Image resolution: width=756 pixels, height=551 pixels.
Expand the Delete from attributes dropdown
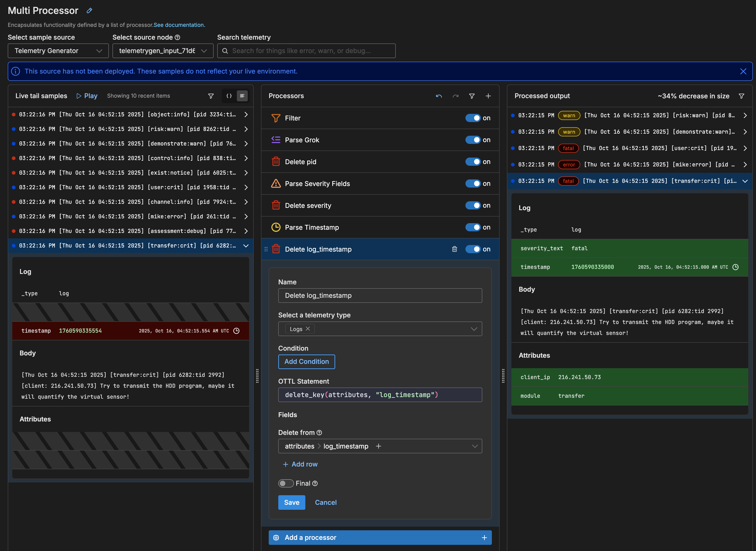point(475,446)
